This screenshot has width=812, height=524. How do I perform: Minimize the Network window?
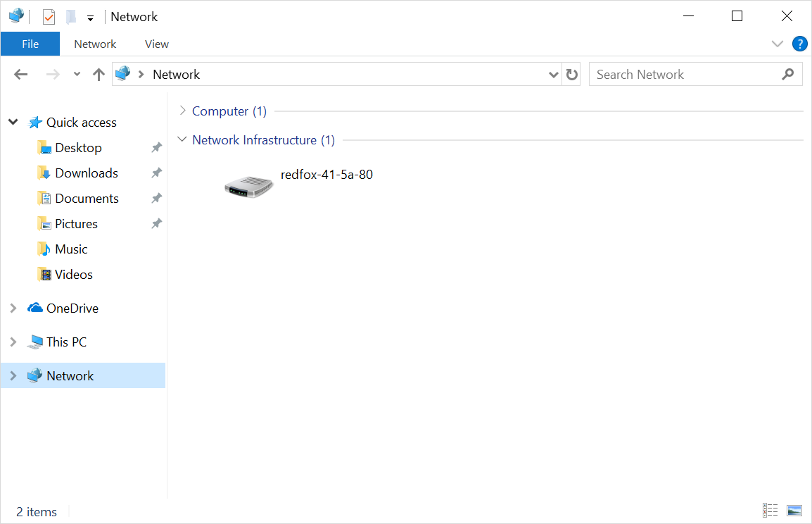pyautogui.click(x=688, y=16)
